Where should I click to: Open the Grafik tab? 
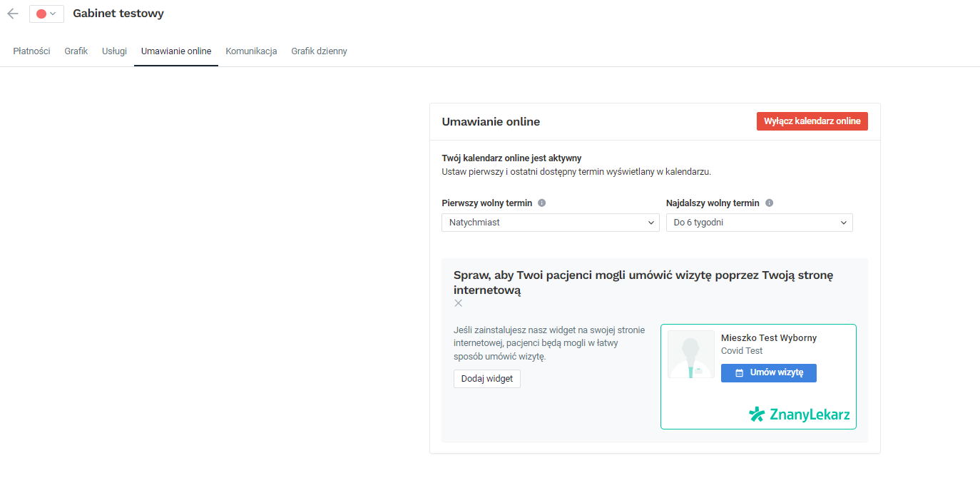coord(76,51)
